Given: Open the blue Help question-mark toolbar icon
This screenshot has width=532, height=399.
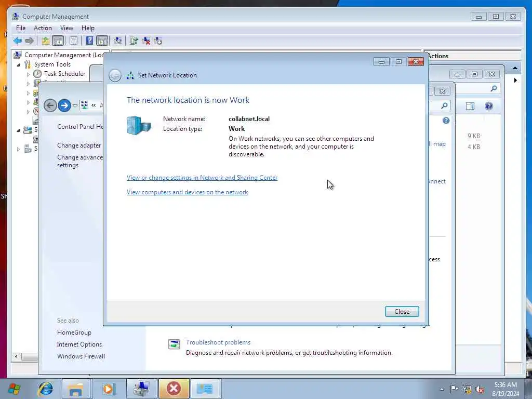Looking at the screenshot, I should (89, 41).
